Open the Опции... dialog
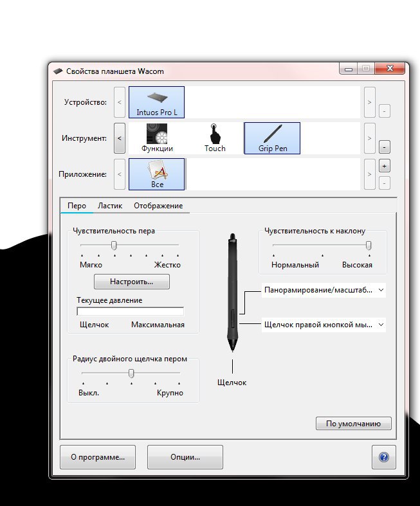This screenshot has width=420, height=506. click(x=185, y=457)
